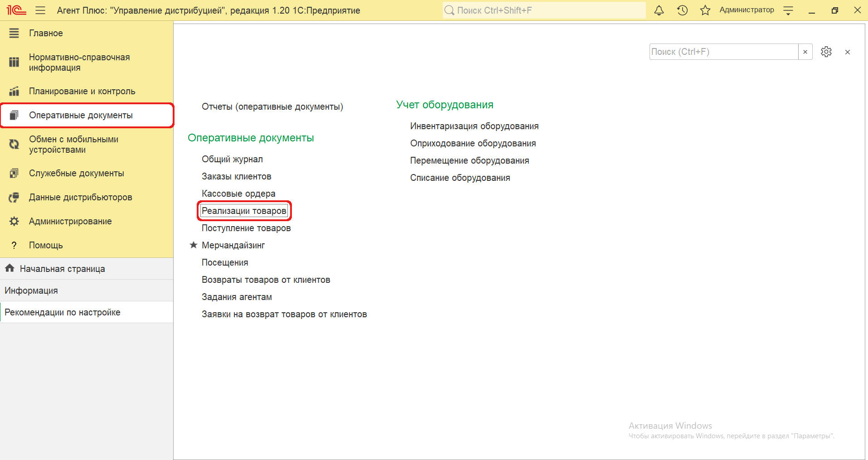Screen dimensions: 868x460
Task: Clear search field with the x button
Action: [805, 52]
